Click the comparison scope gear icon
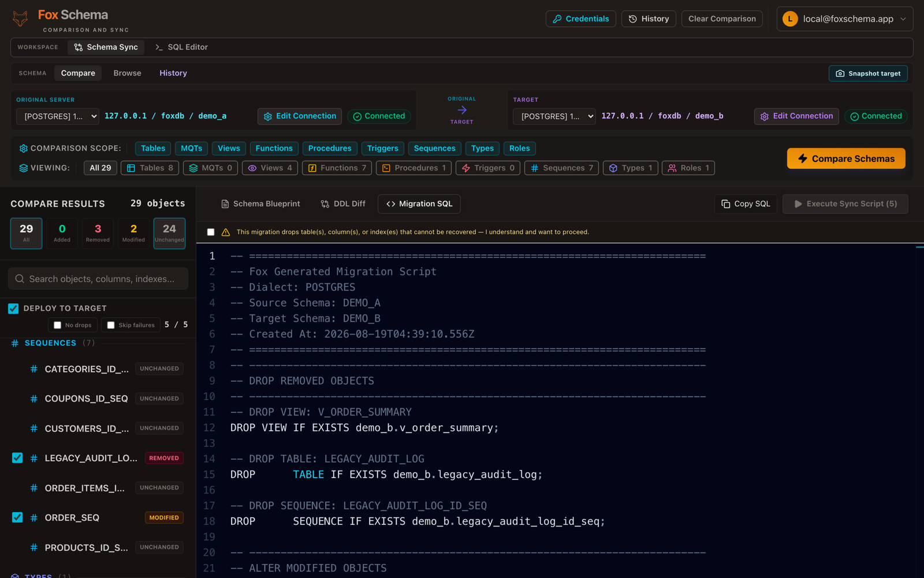 point(23,149)
